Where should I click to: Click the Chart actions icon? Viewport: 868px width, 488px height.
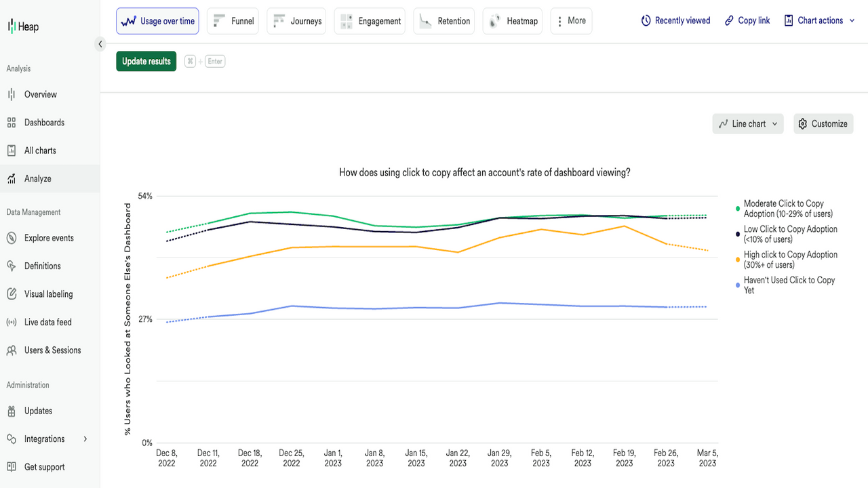point(789,21)
